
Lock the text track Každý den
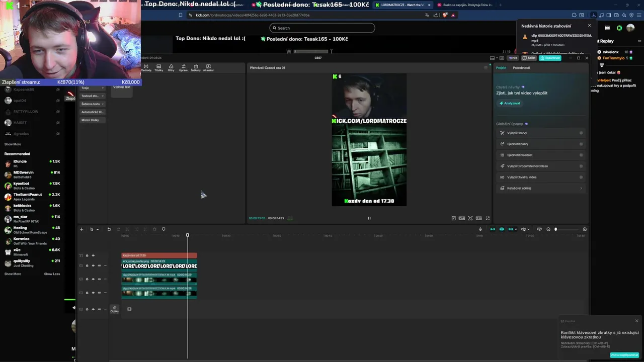(x=87, y=255)
